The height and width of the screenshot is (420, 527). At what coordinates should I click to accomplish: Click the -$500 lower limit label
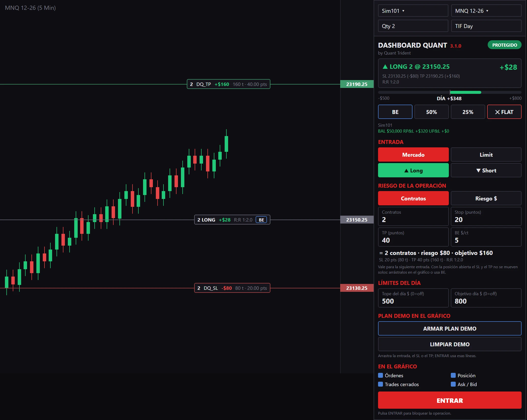(384, 98)
